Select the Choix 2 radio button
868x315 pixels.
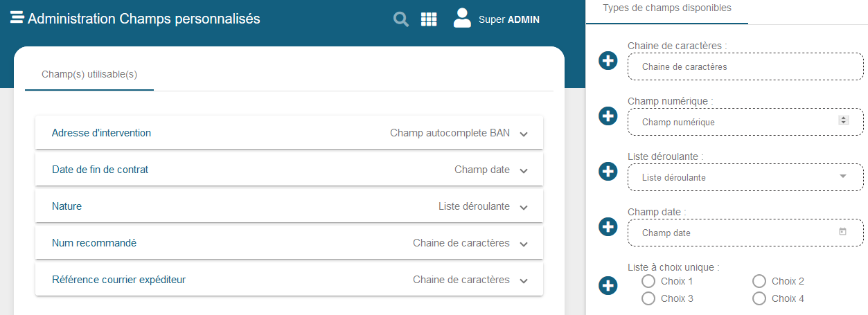(759, 281)
